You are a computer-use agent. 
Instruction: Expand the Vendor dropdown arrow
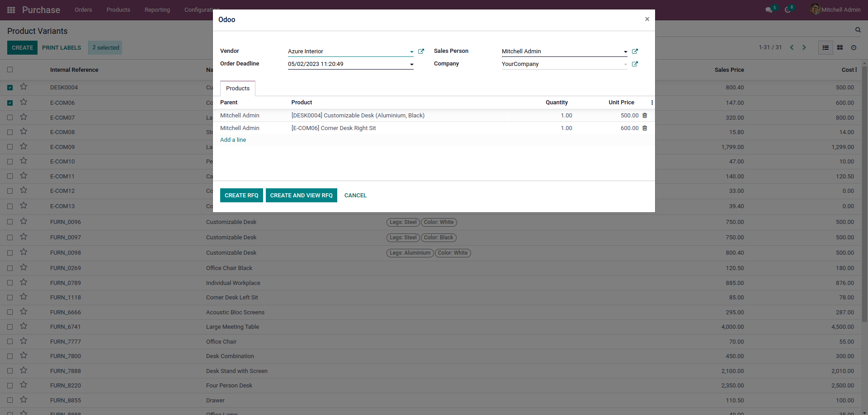pos(411,52)
